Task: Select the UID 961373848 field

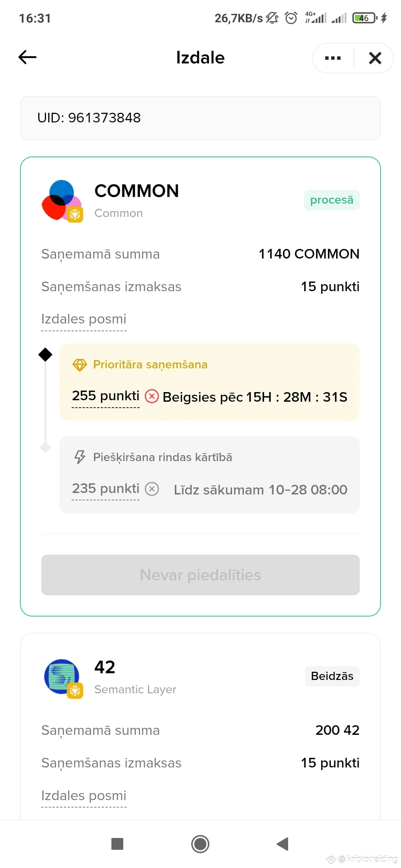Action: click(x=200, y=118)
